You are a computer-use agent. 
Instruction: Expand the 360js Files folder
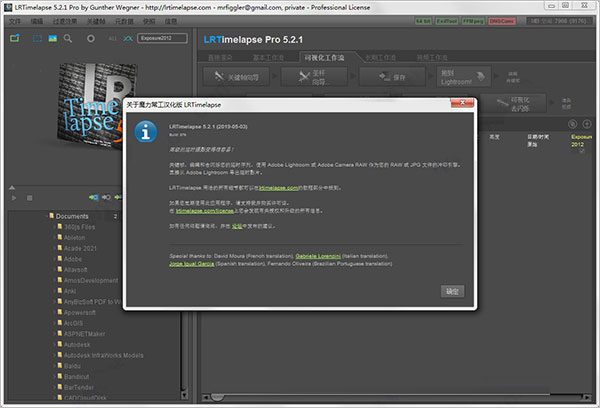[x=54, y=227]
